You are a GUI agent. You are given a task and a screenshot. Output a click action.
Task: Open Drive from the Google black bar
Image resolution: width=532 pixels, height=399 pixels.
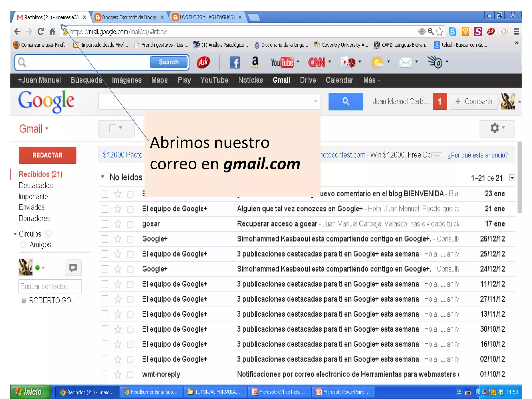click(308, 80)
